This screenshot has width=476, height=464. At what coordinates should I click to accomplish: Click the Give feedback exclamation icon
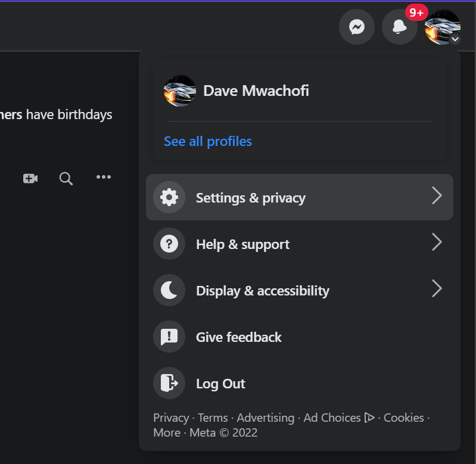pos(169,337)
